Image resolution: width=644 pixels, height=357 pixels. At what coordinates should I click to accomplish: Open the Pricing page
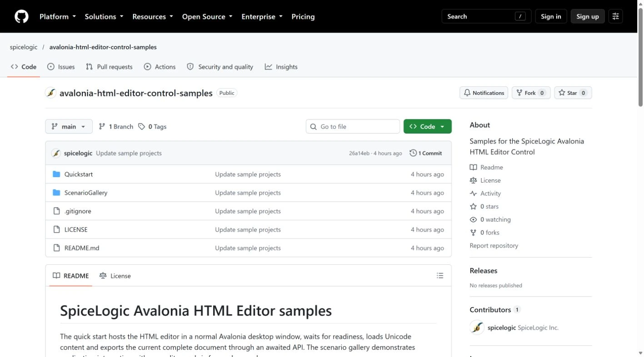(x=303, y=16)
